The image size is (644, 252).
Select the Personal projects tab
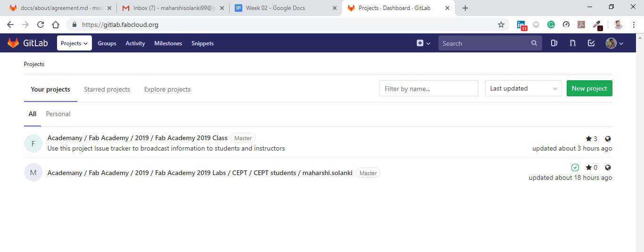tap(58, 114)
